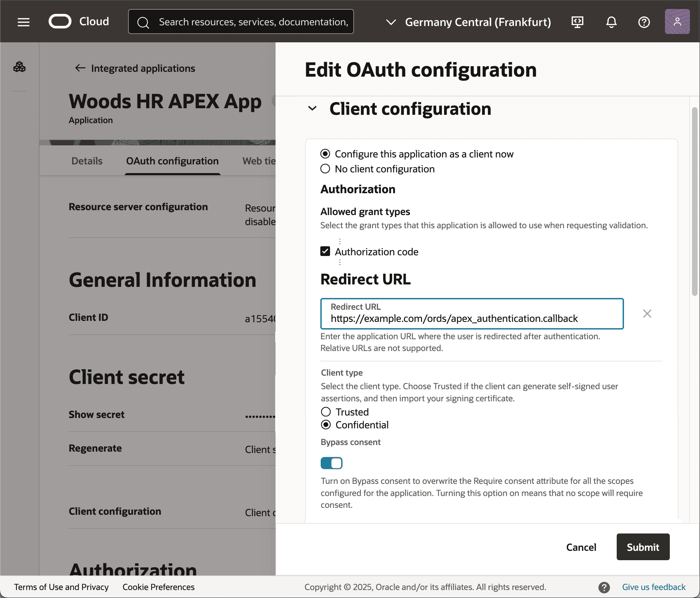Remove the Redirect URL with X icon

tap(647, 314)
